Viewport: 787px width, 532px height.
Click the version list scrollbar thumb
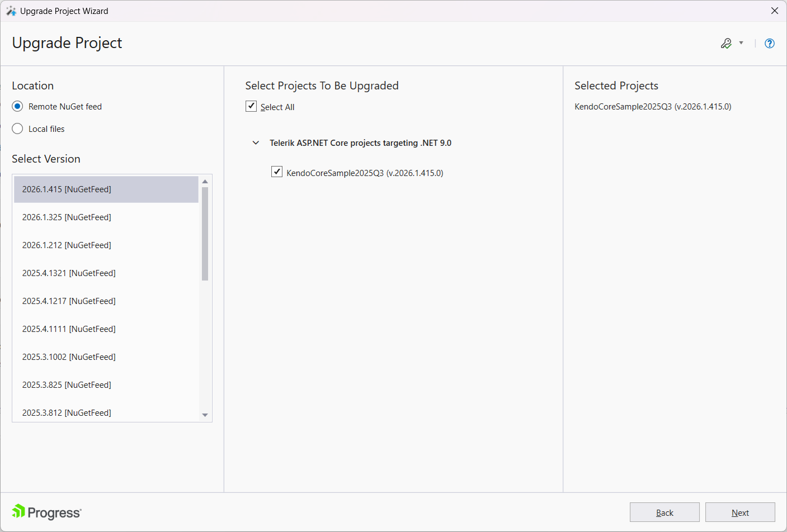(x=205, y=234)
